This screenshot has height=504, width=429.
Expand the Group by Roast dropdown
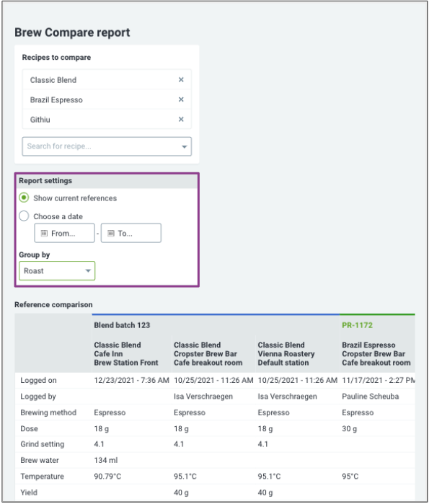point(57,271)
